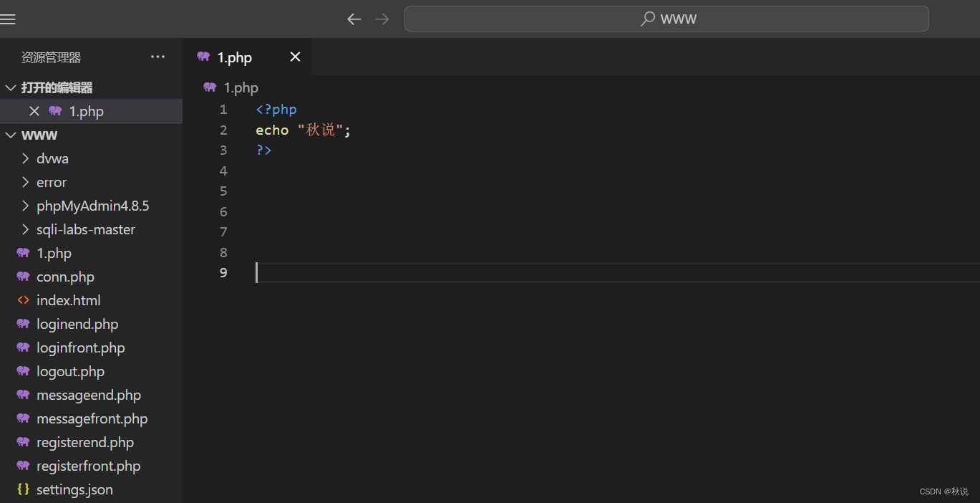Click the elephant icon in the breadcrumb
The image size is (980, 503).
[x=210, y=87]
